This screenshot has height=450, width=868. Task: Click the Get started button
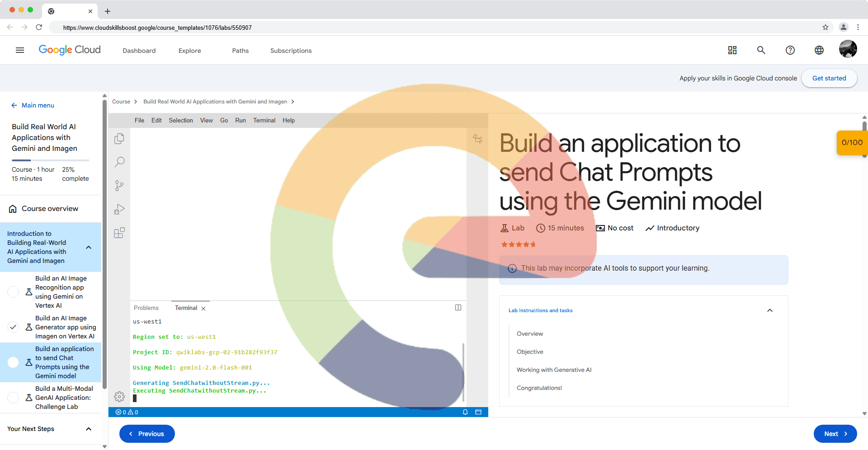[829, 78]
